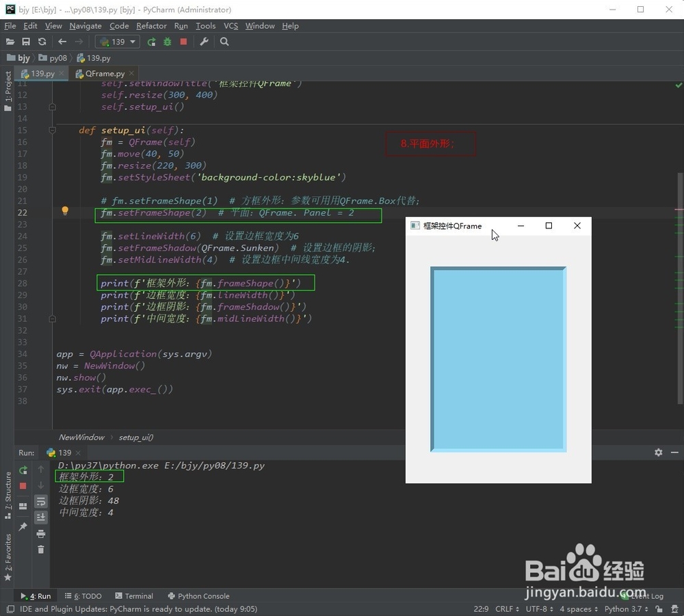Click the down stack trace arrow

(x=40, y=485)
